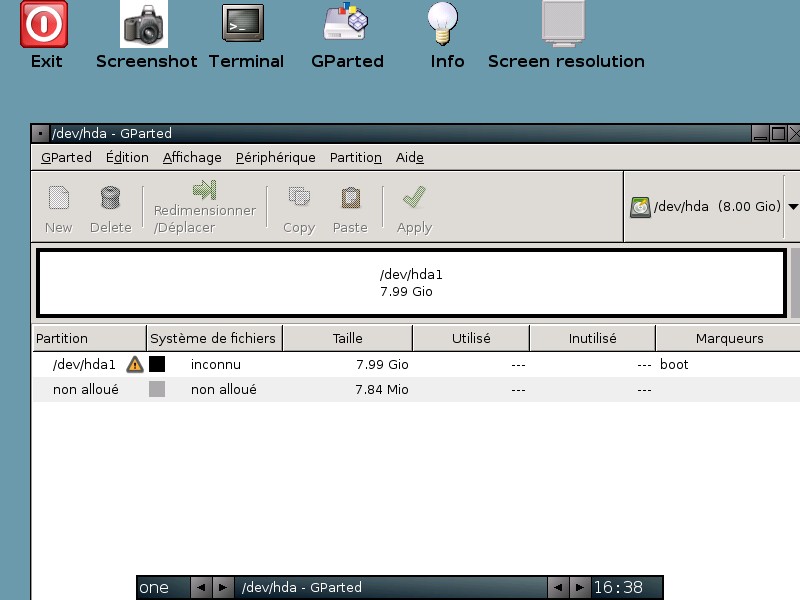Click the window menu button in title bar
Viewport: 800px width, 600px height.
click(40, 134)
